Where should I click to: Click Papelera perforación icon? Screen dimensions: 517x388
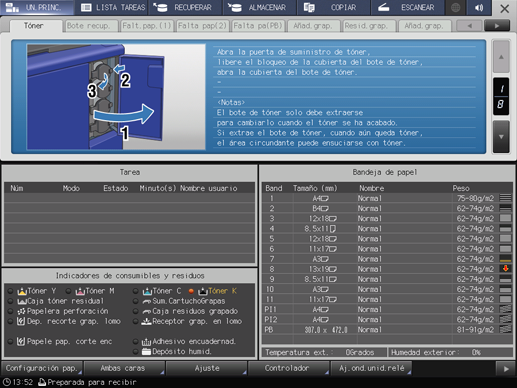coord(22,311)
